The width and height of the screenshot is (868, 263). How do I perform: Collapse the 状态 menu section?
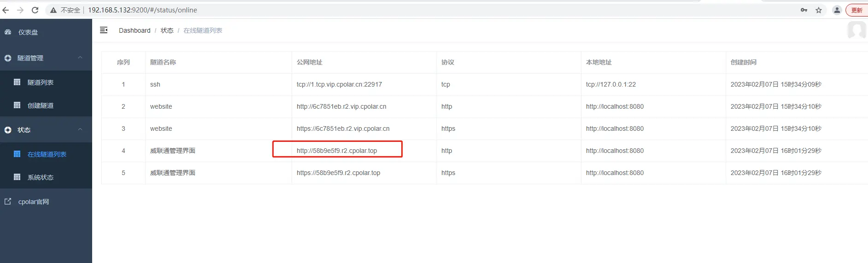click(80, 129)
